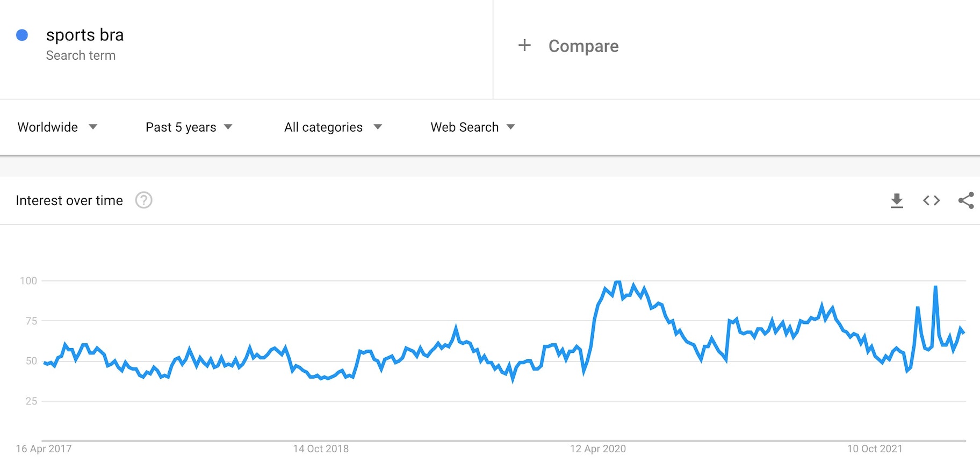Click the Interest over time heading
Viewport: 980px width, 470px height.
[69, 200]
